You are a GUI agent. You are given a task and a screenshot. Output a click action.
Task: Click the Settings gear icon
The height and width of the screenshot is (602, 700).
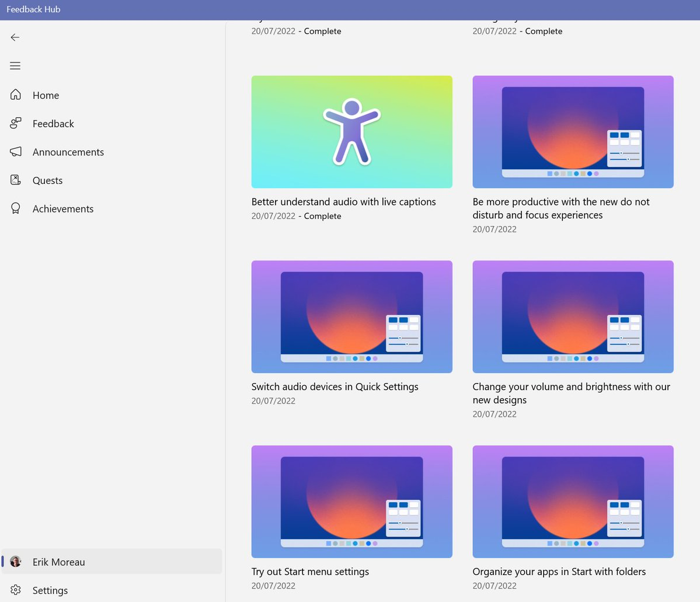click(x=16, y=590)
